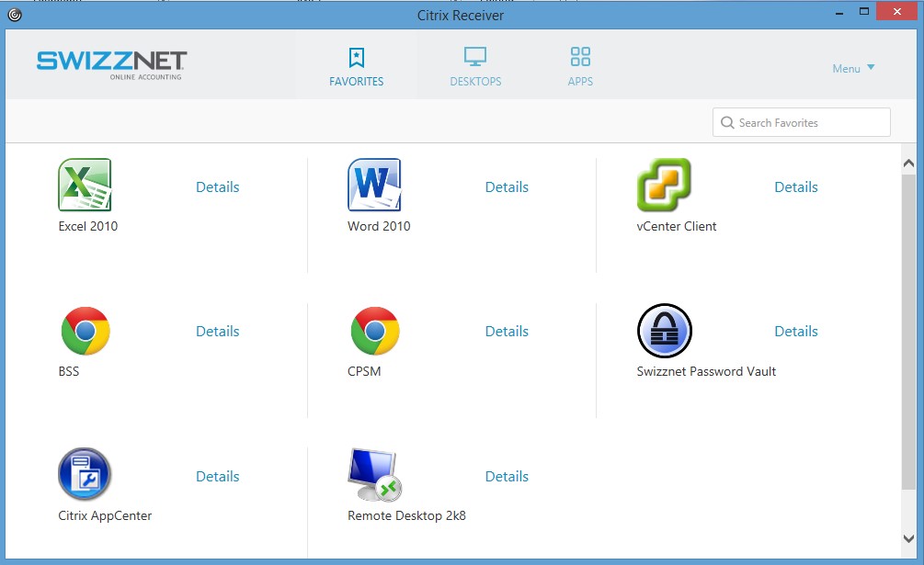View Details for Remote Desktop 2k8

pyautogui.click(x=507, y=476)
